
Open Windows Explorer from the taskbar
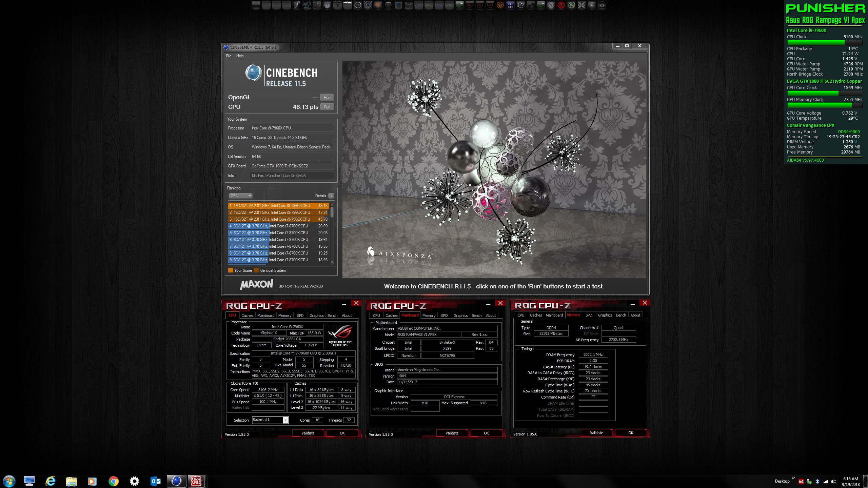pyautogui.click(x=71, y=481)
